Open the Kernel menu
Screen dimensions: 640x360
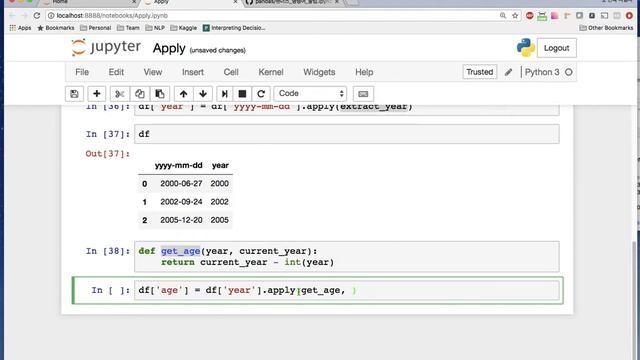pyautogui.click(x=271, y=72)
